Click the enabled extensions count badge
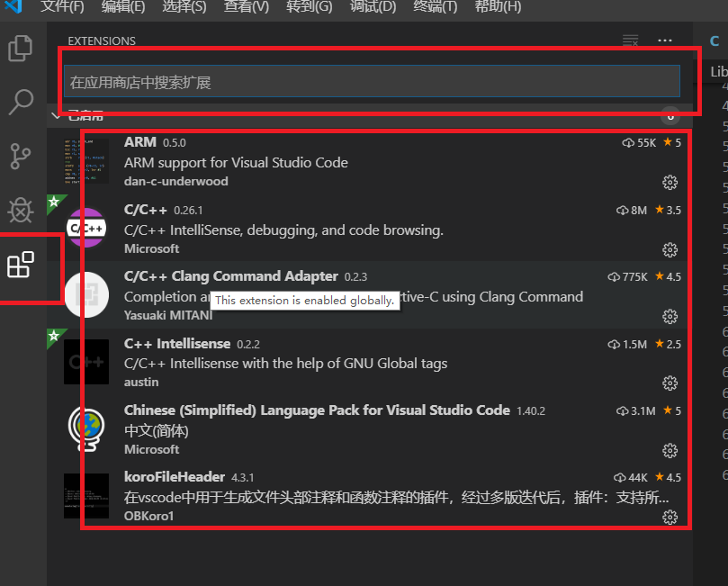728x586 pixels. [x=670, y=115]
